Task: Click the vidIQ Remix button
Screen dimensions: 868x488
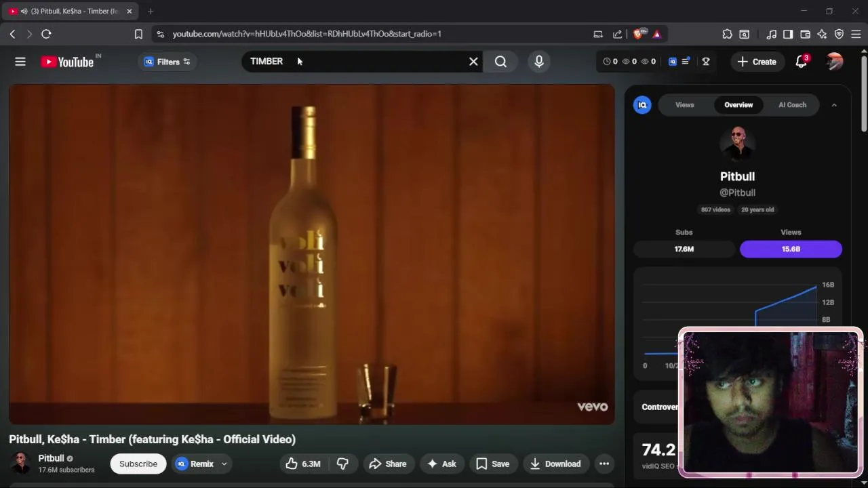Action: [195, 464]
